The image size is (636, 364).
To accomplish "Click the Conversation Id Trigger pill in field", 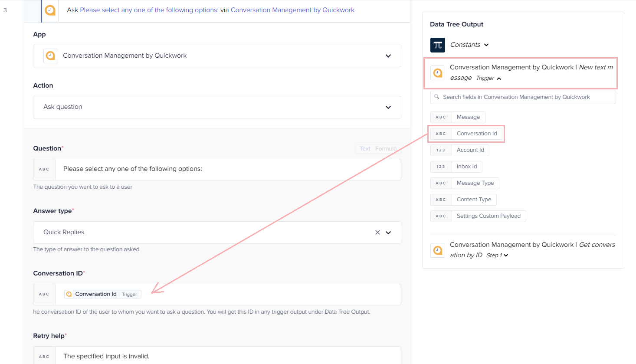I will (x=103, y=294).
